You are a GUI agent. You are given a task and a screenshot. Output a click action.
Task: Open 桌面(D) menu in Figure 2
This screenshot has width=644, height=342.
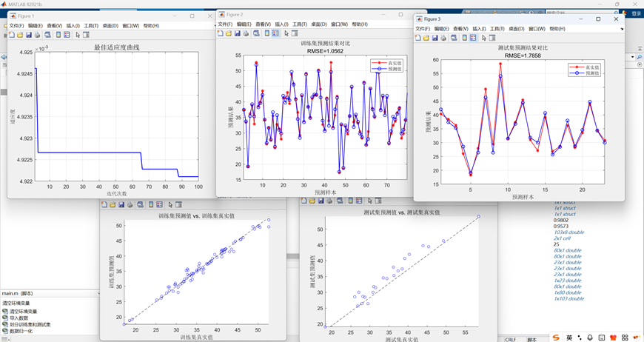(x=319, y=24)
